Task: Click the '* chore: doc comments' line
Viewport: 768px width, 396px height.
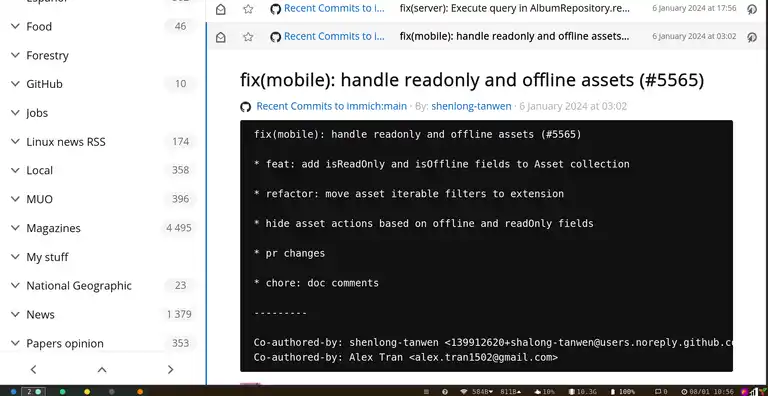Action: 316,283
